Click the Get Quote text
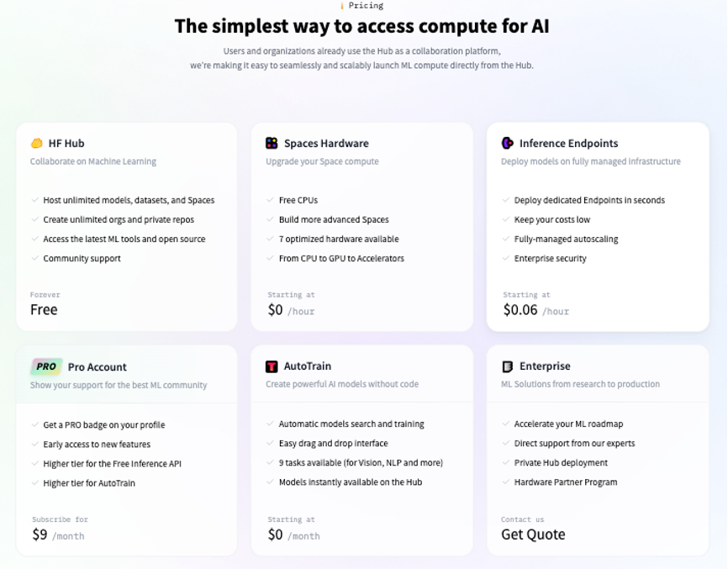Viewport: 728px width, 569px height. pyautogui.click(x=533, y=535)
